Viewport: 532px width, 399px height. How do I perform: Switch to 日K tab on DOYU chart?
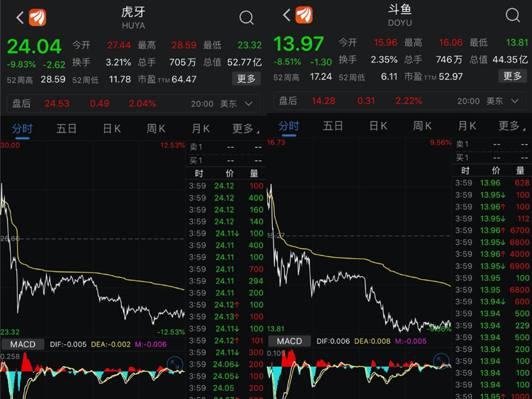pos(378,126)
